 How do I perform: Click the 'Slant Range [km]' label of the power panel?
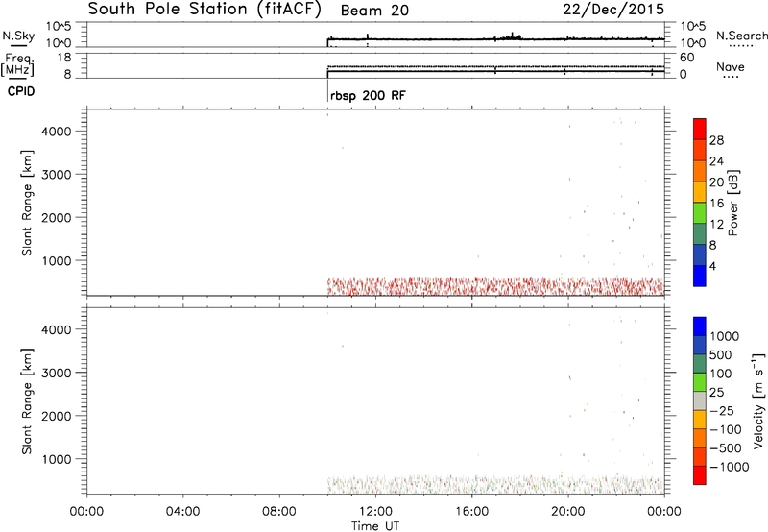point(27,203)
